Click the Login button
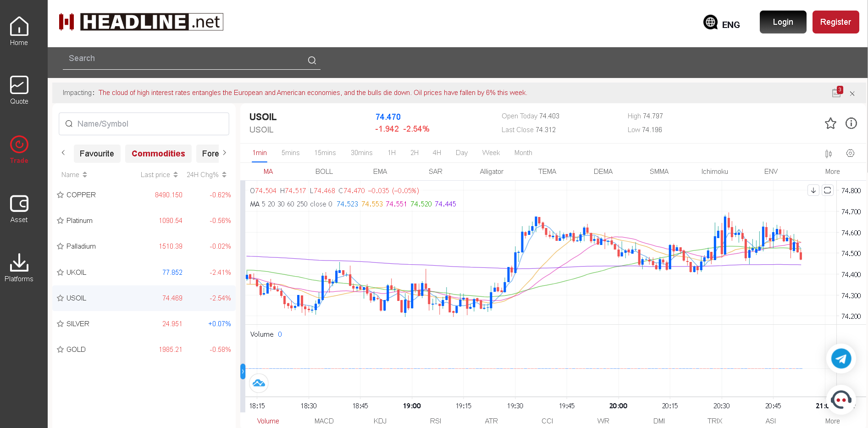The width and height of the screenshot is (868, 428). [782, 22]
